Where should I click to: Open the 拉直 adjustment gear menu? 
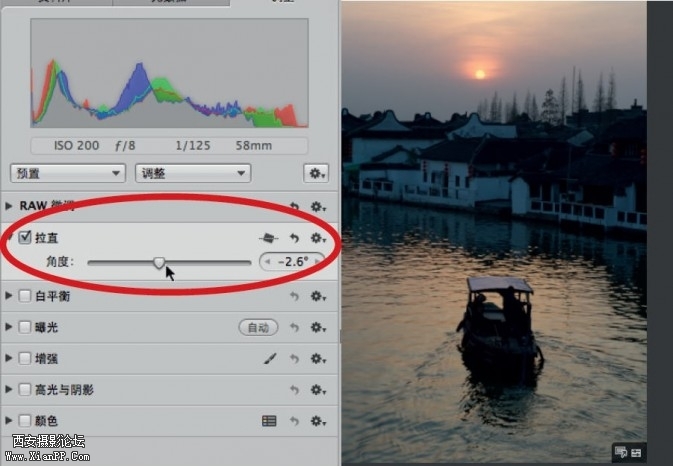(318, 238)
